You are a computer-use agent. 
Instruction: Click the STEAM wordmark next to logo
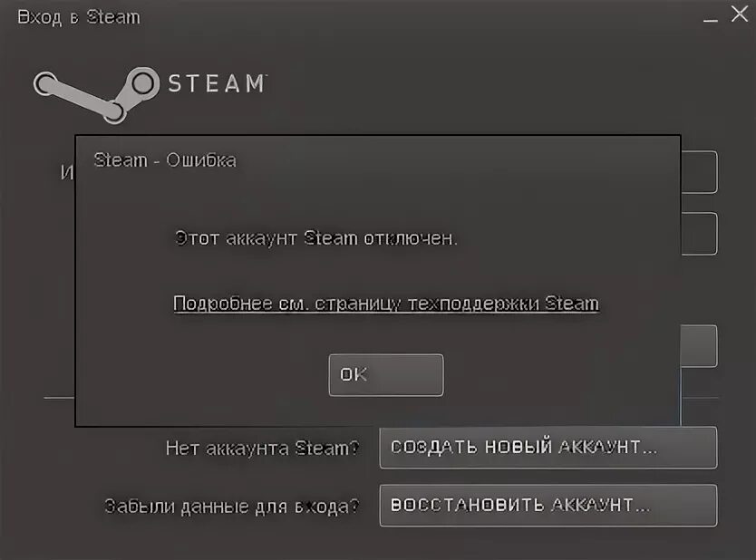click(x=216, y=84)
